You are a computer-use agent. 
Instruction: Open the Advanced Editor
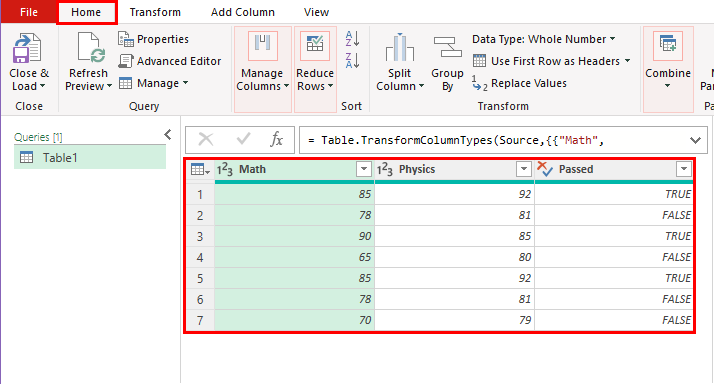[x=170, y=61]
